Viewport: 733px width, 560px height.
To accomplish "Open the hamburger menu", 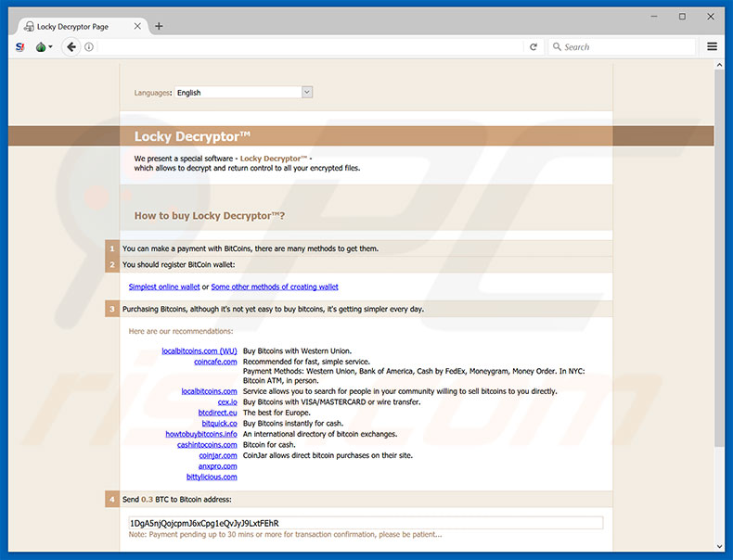I will coord(712,46).
